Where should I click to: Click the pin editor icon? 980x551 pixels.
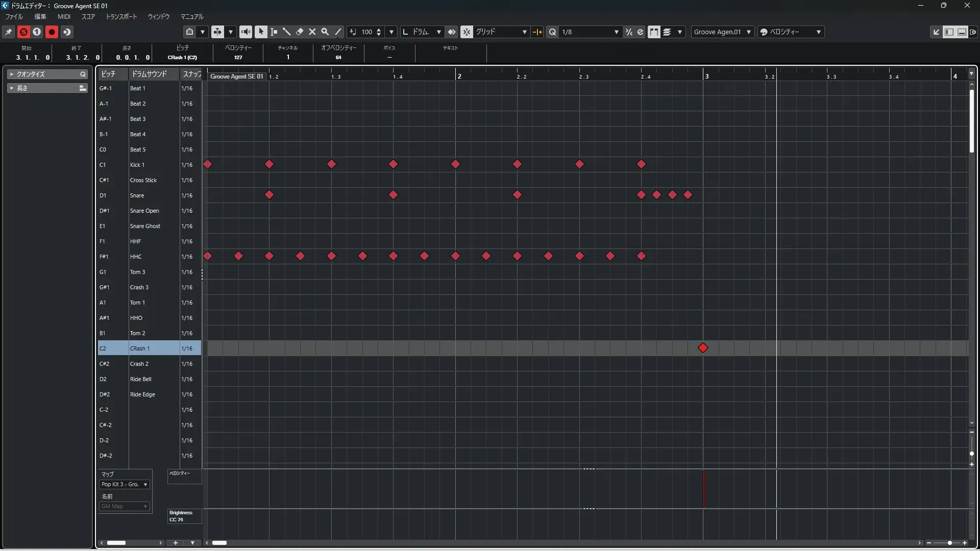point(9,32)
